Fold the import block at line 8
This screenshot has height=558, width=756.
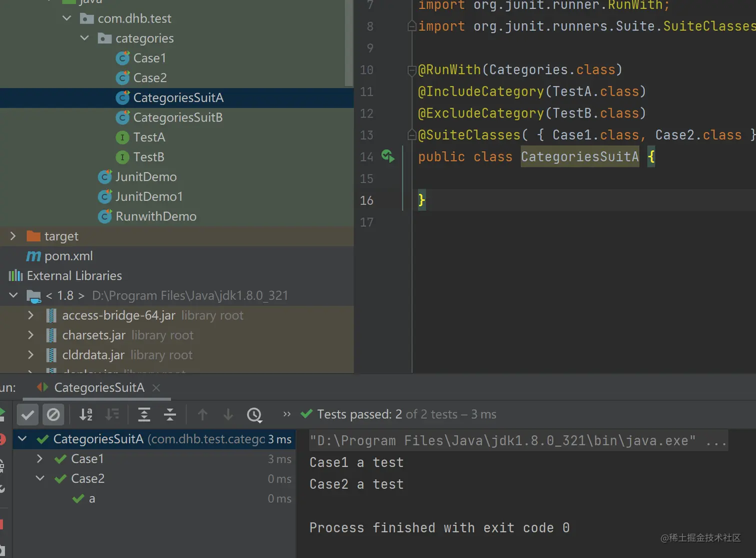(x=412, y=26)
